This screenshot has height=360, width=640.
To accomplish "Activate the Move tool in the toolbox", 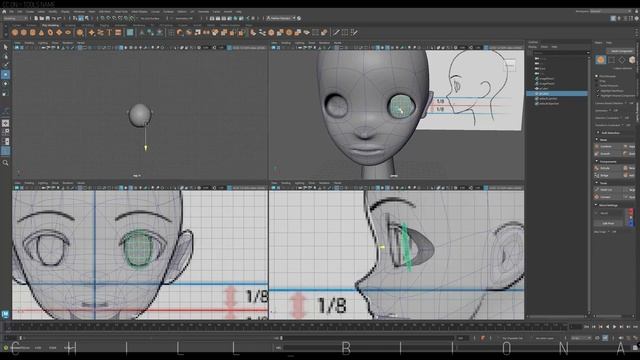I will point(5,75).
